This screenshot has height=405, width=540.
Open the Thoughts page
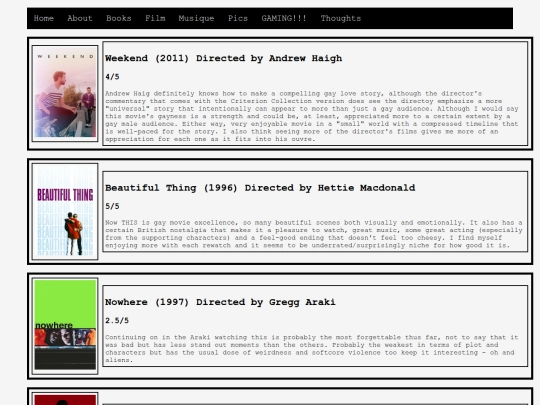click(341, 18)
